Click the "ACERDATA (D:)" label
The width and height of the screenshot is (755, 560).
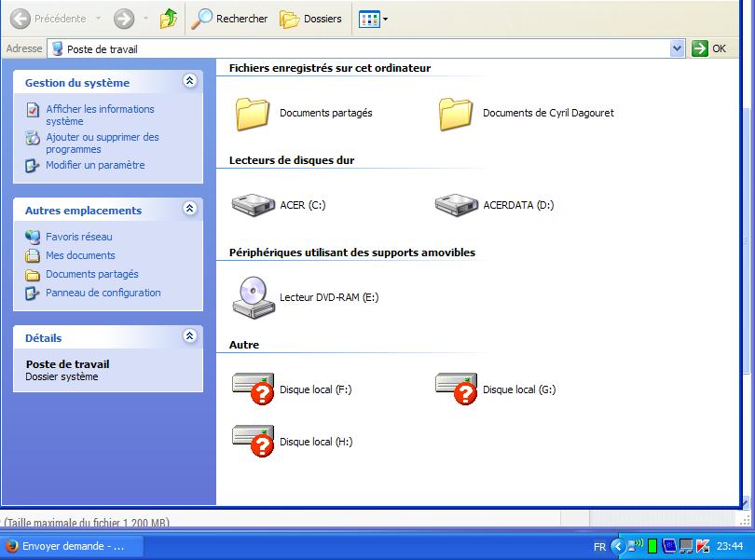tap(518, 205)
